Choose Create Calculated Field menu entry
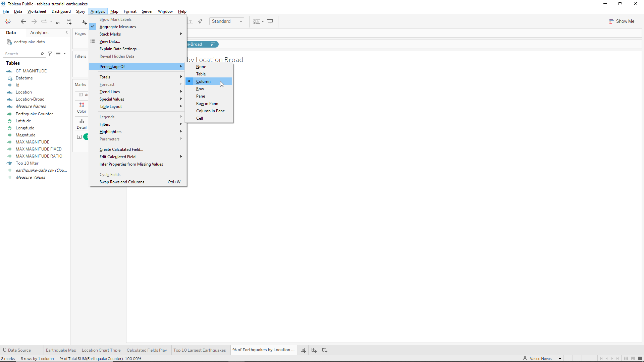 pos(121,149)
